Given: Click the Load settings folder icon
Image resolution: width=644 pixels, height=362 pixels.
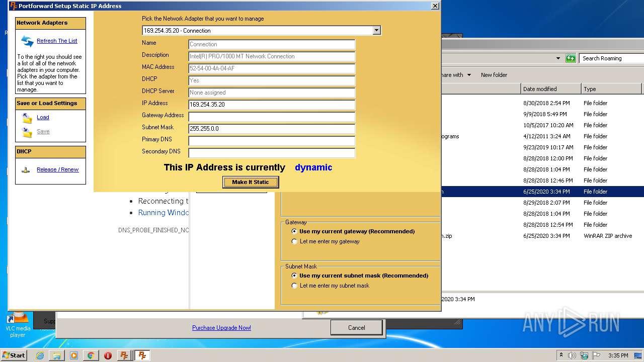Looking at the screenshot, I should pyautogui.click(x=27, y=118).
